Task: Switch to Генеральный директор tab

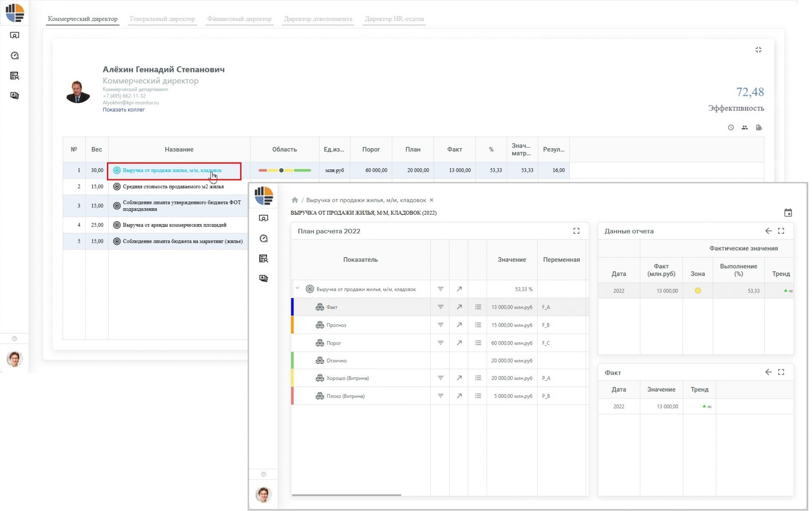Action: pyautogui.click(x=162, y=19)
